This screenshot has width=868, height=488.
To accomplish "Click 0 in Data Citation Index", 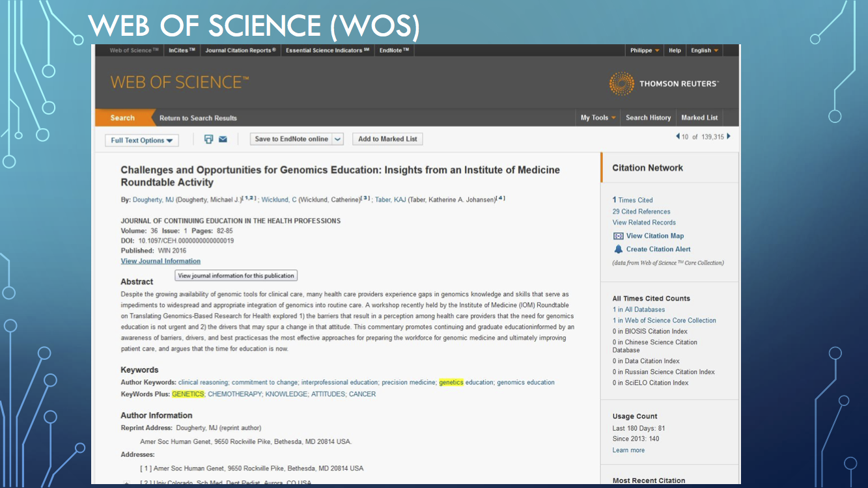I will coord(646,361).
